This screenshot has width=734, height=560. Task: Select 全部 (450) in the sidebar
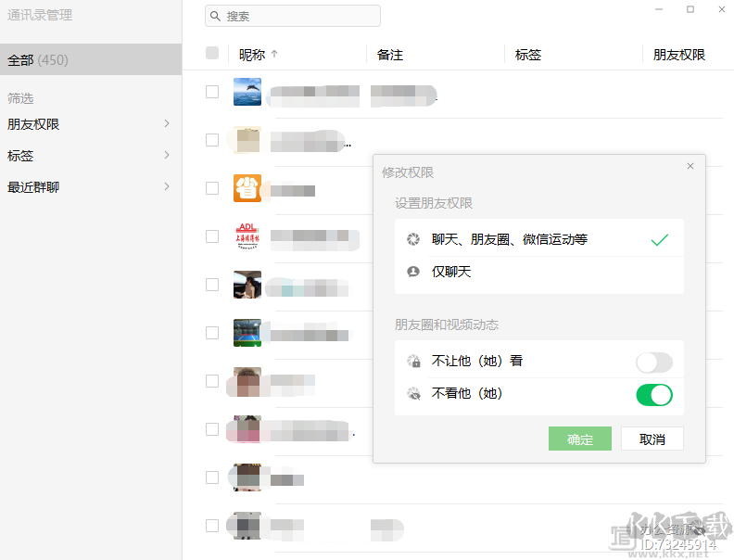[91, 60]
